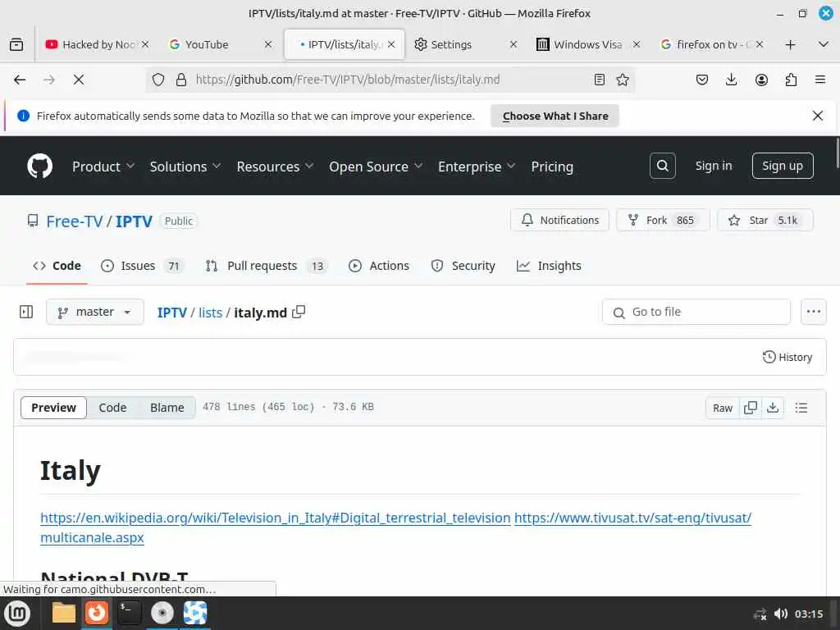This screenshot has height=630, width=840.
Task: Open the Actions repository tab
Action: (x=379, y=266)
